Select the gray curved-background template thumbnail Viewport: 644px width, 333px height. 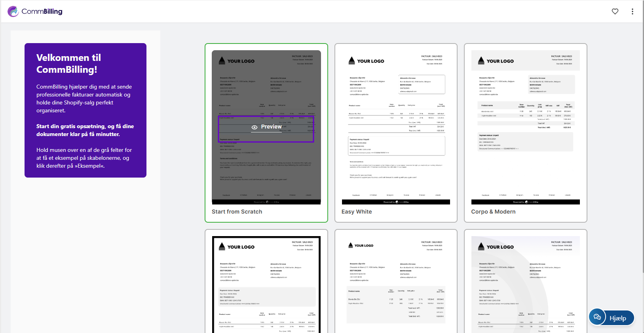click(525, 285)
